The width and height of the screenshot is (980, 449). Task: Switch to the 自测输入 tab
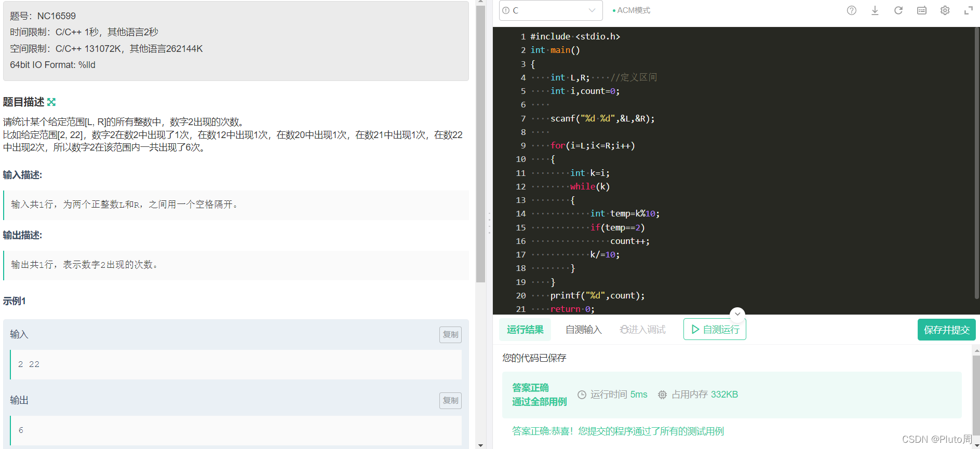click(x=583, y=330)
